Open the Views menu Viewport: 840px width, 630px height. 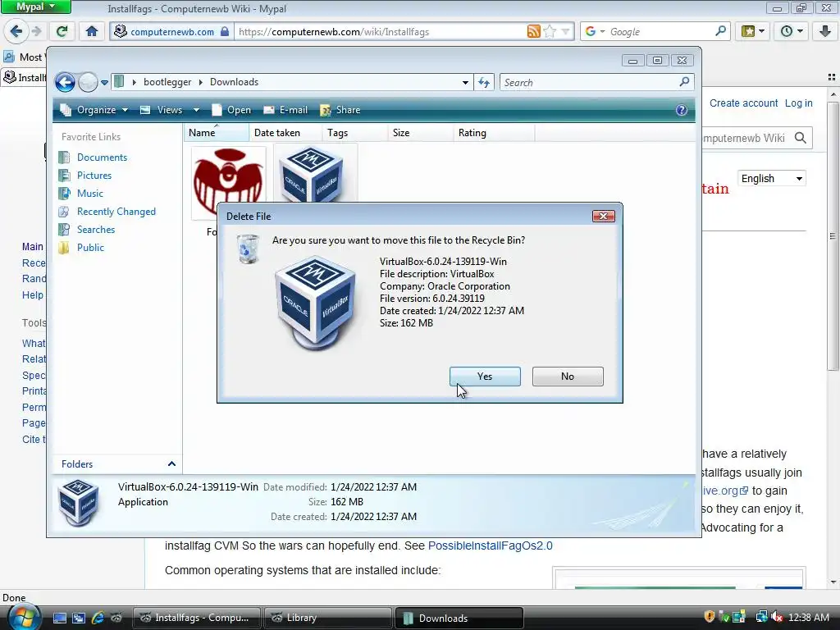(x=162, y=110)
